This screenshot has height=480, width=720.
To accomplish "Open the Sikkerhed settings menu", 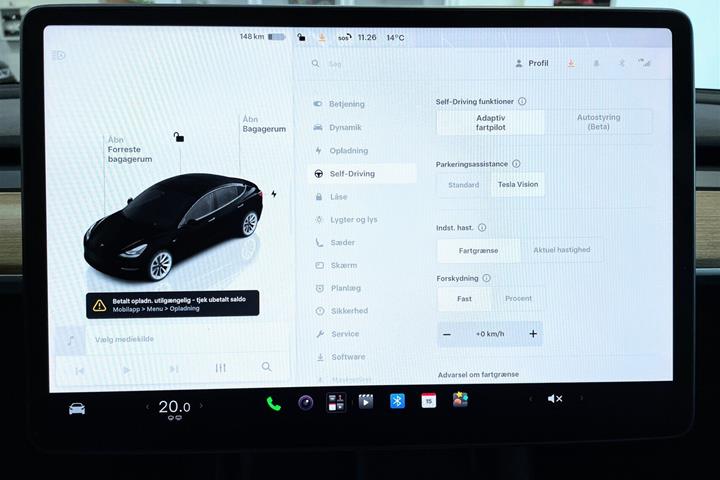I will click(342, 311).
